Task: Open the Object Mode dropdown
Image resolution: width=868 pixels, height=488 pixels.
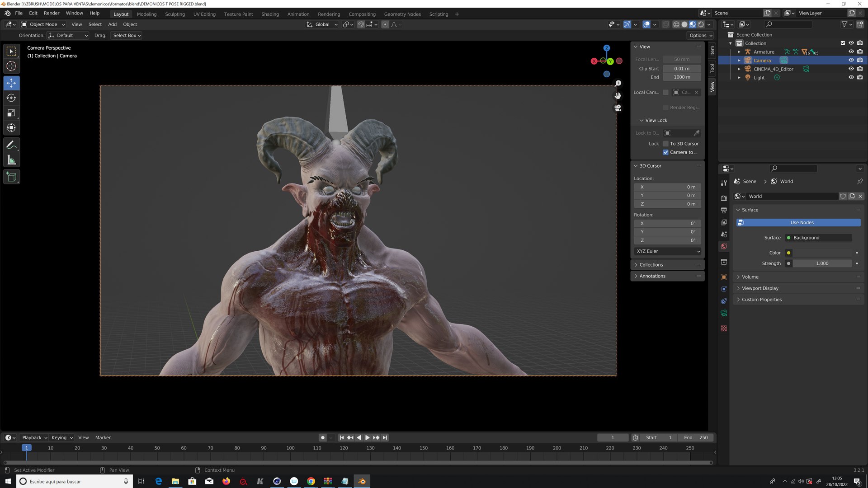Action: coord(43,24)
